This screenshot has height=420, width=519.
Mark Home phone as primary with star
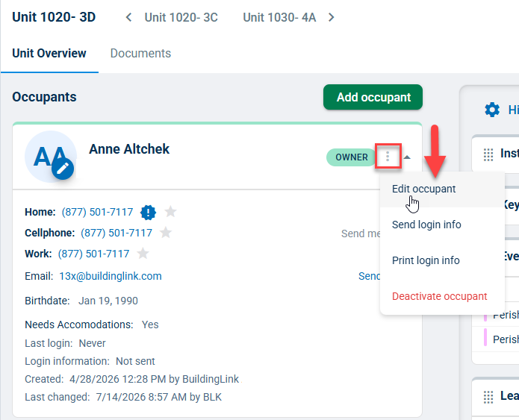pos(170,211)
